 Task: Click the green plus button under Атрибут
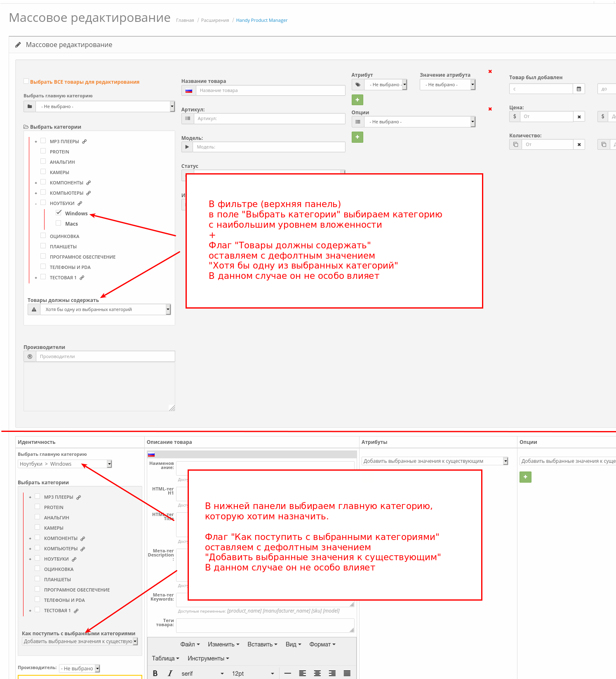(357, 100)
